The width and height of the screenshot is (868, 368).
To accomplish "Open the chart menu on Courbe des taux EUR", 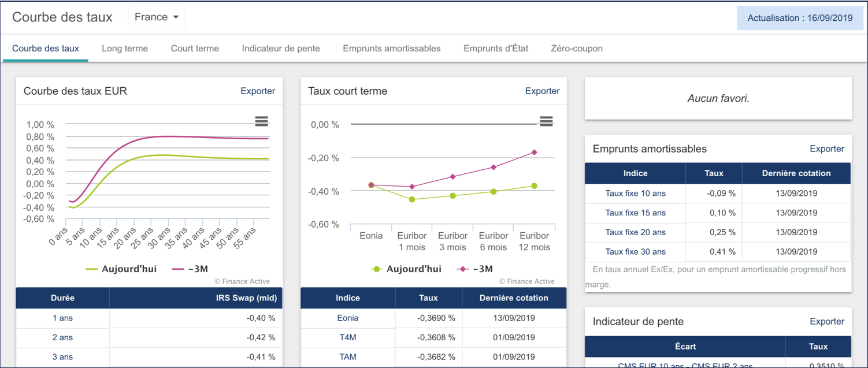I will [261, 121].
